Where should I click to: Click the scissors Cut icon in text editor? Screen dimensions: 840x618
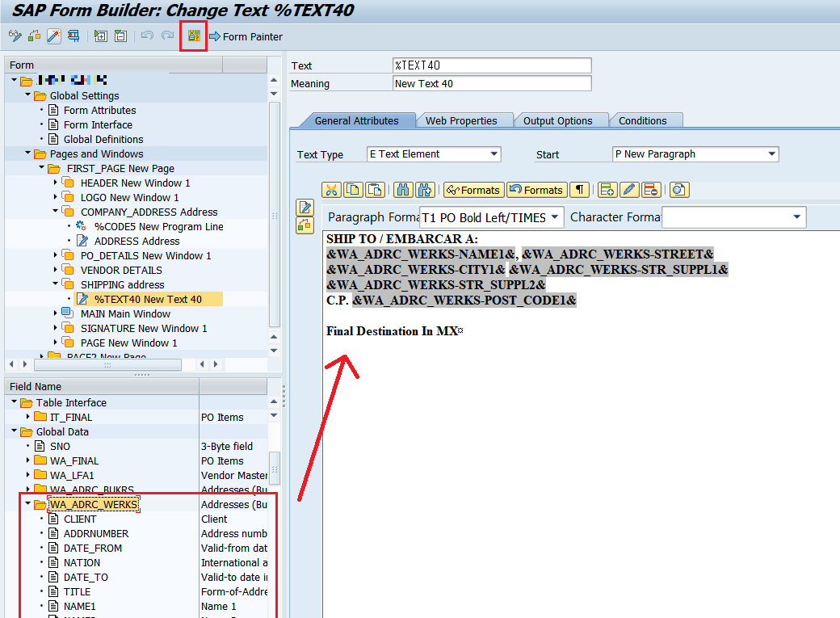tap(332, 190)
